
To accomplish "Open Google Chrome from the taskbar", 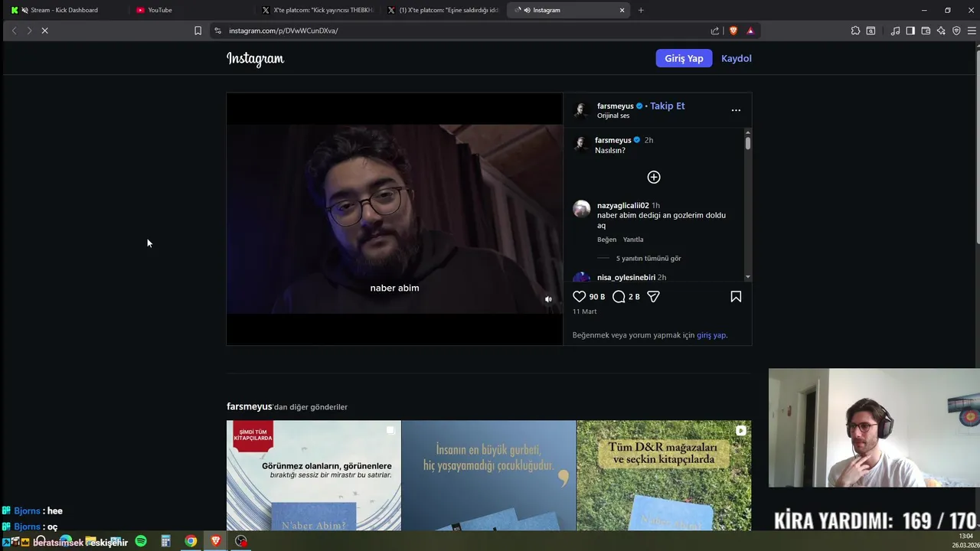I will point(191,541).
